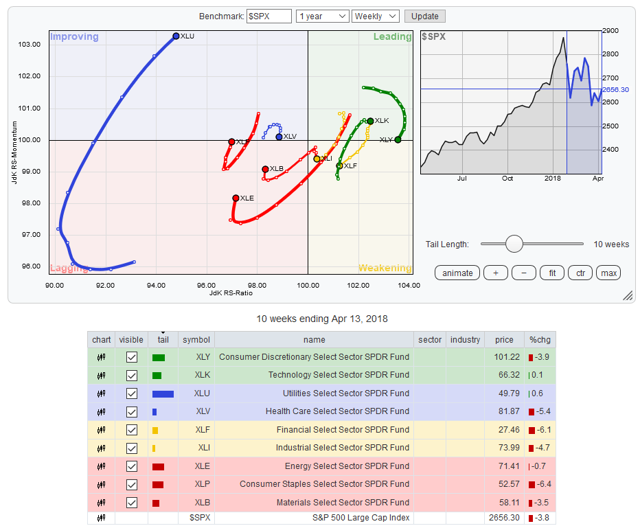Click XLE red tail swatch
Viewport: 640px width, 526px height.
[x=158, y=467]
